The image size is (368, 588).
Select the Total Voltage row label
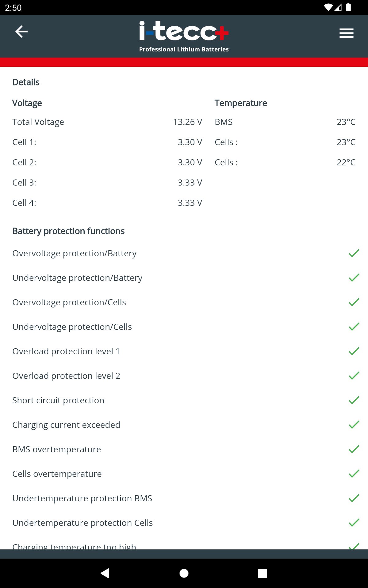point(38,122)
